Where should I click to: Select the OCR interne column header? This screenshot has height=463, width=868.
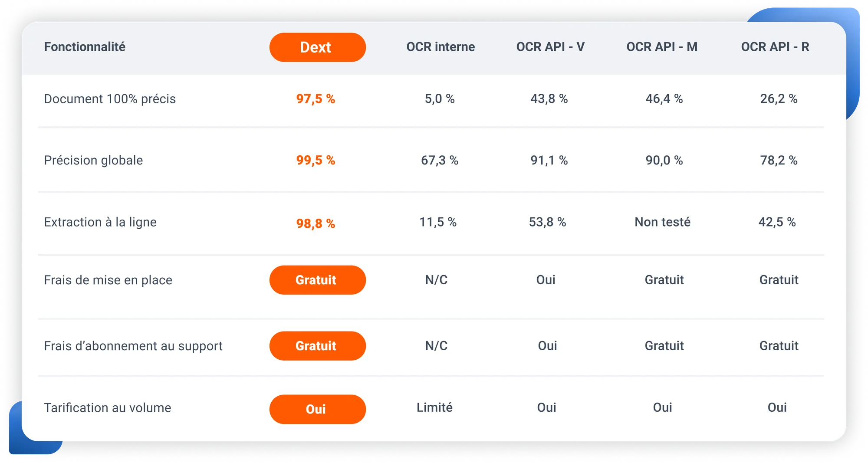441,47
